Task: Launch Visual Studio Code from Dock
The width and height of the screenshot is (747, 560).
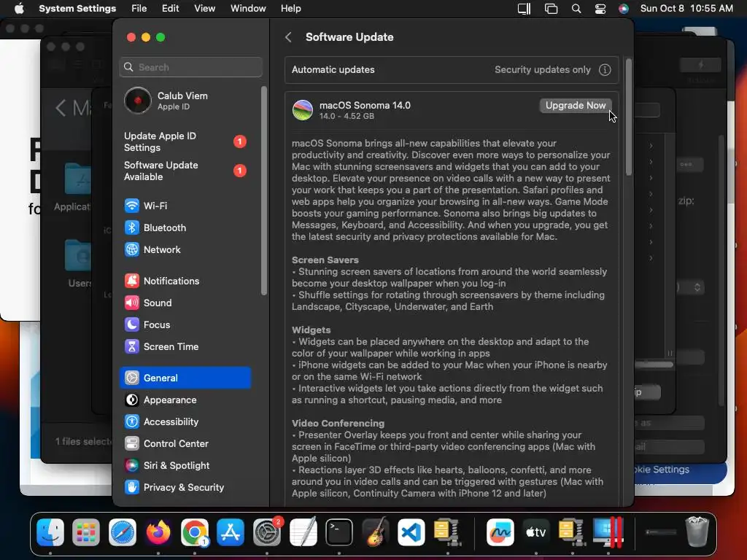Action: 411,532
